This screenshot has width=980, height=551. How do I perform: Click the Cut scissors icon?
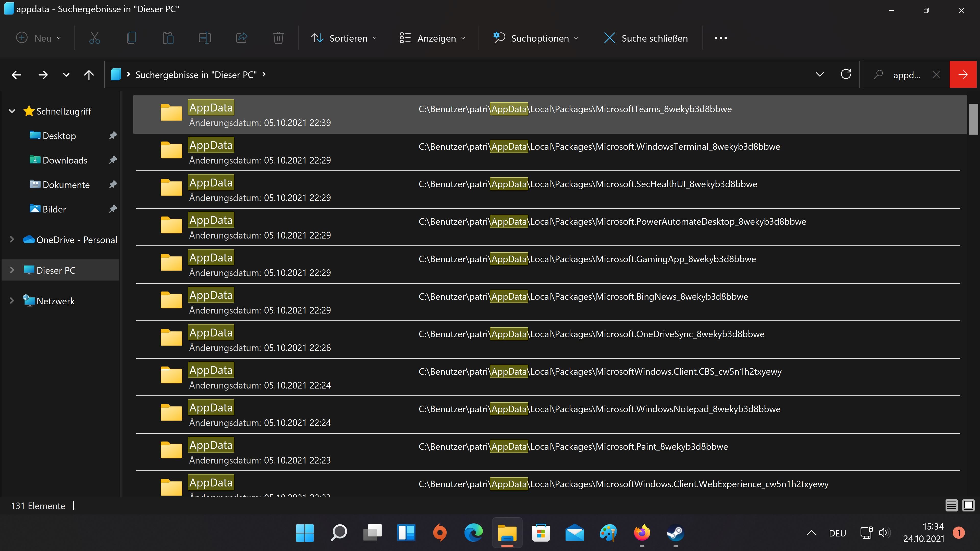coord(94,38)
